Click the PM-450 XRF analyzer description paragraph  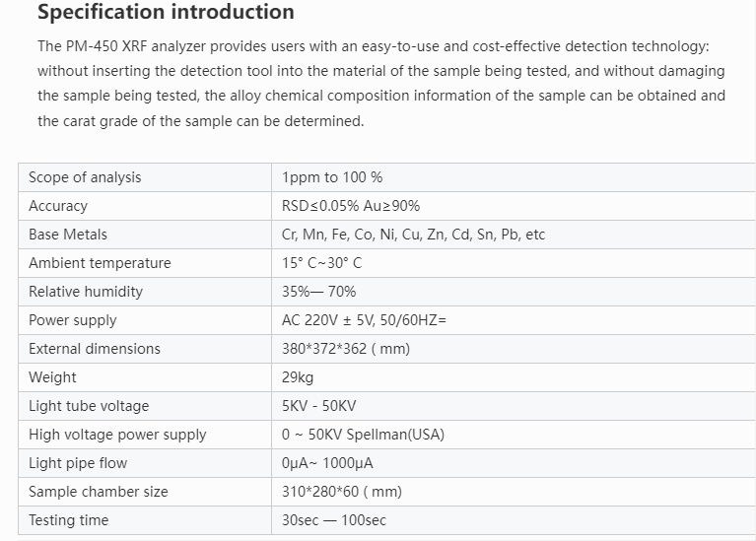(380, 84)
